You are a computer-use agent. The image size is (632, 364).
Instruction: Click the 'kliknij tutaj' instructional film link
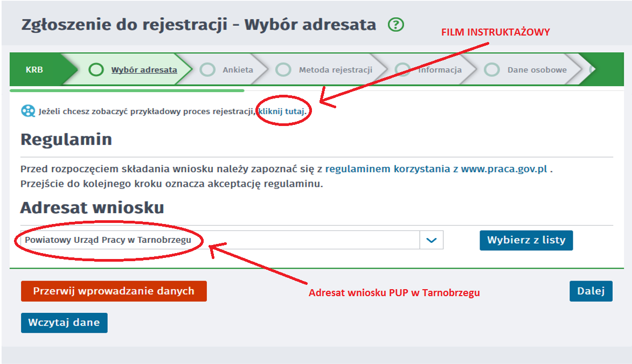click(282, 111)
